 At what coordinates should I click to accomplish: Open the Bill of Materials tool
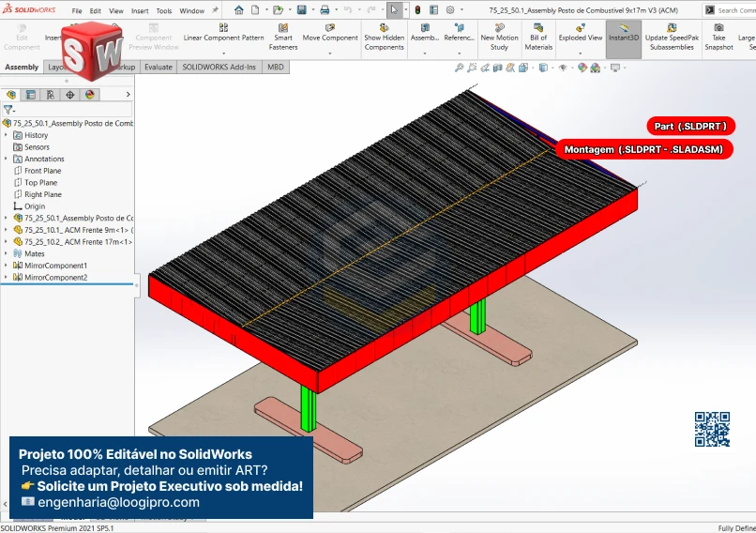pyautogui.click(x=538, y=38)
